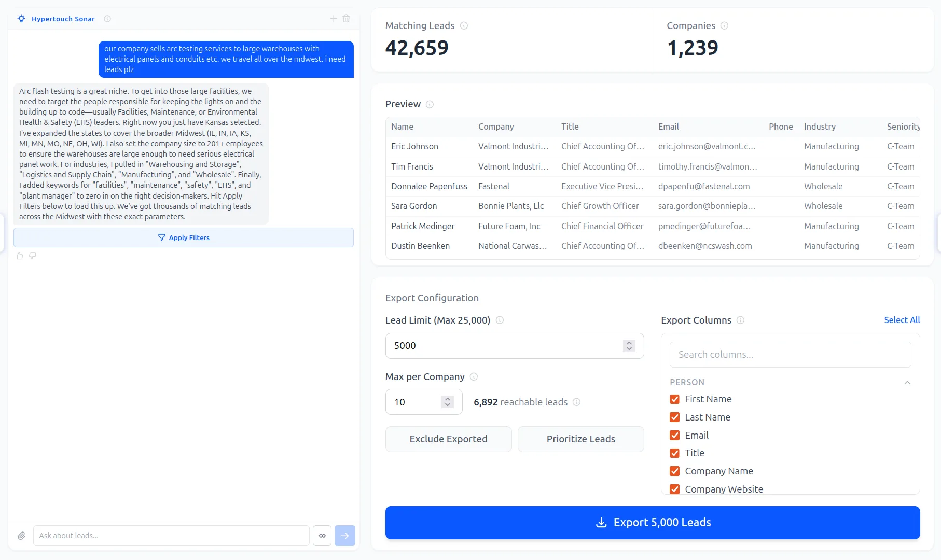Show info for reachable leads
The image size is (941, 560).
[576, 402]
